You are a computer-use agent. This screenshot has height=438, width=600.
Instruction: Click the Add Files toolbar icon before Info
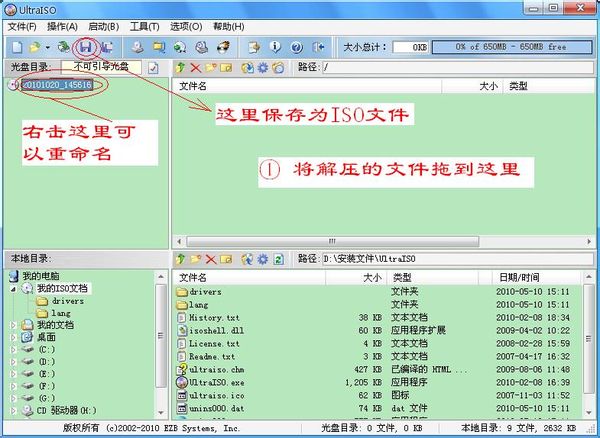pyautogui.click(x=254, y=47)
